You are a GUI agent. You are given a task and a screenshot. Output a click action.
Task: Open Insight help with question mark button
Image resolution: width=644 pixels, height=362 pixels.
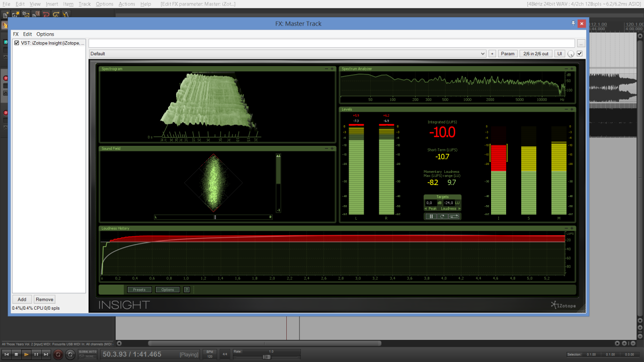pyautogui.click(x=187, y=290)
